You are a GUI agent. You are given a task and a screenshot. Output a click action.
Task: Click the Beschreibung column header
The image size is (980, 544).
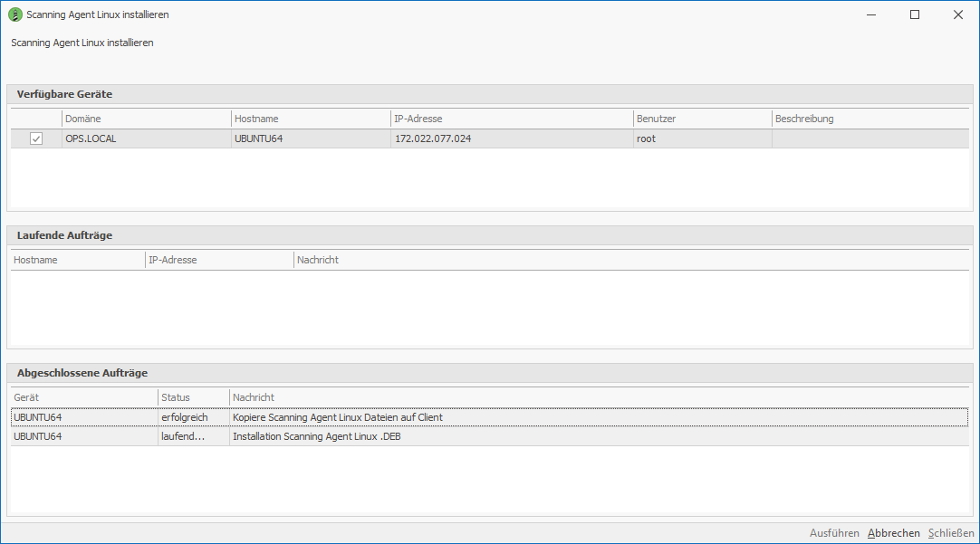[x=870, y=119]
